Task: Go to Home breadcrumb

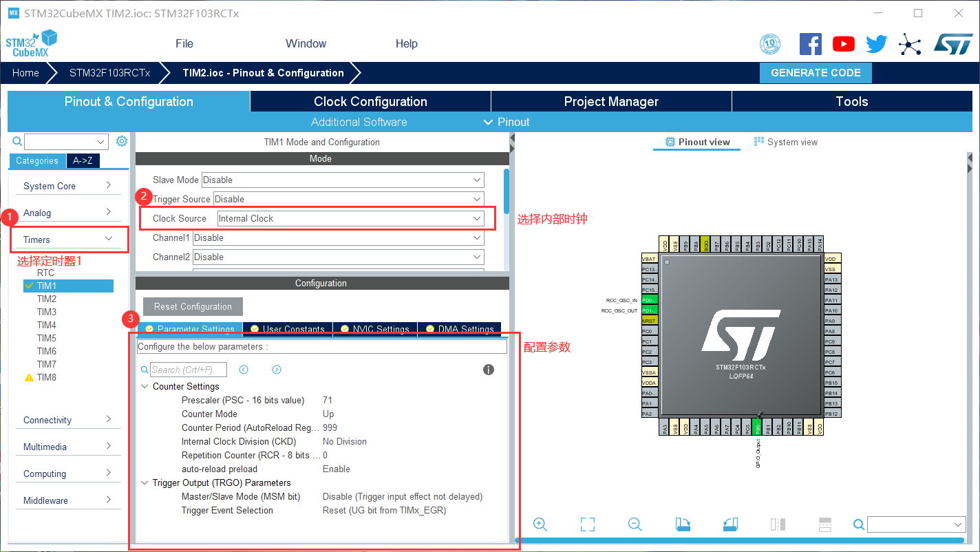Action: pos(25,73)
